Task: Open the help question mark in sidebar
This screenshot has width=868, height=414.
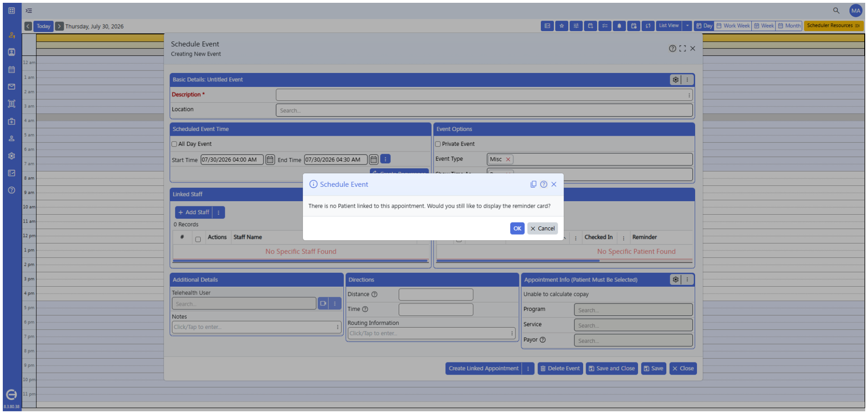Action: coord(12,191)
